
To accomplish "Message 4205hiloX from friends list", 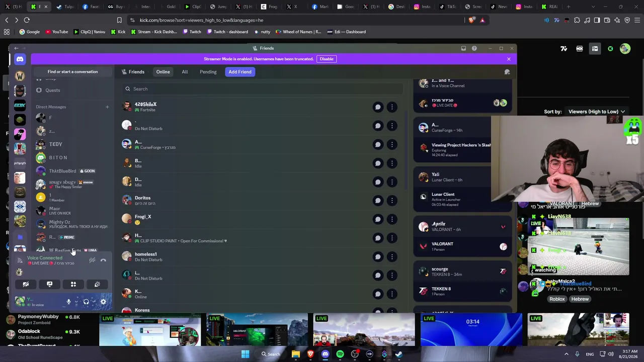I will point(378,107).
